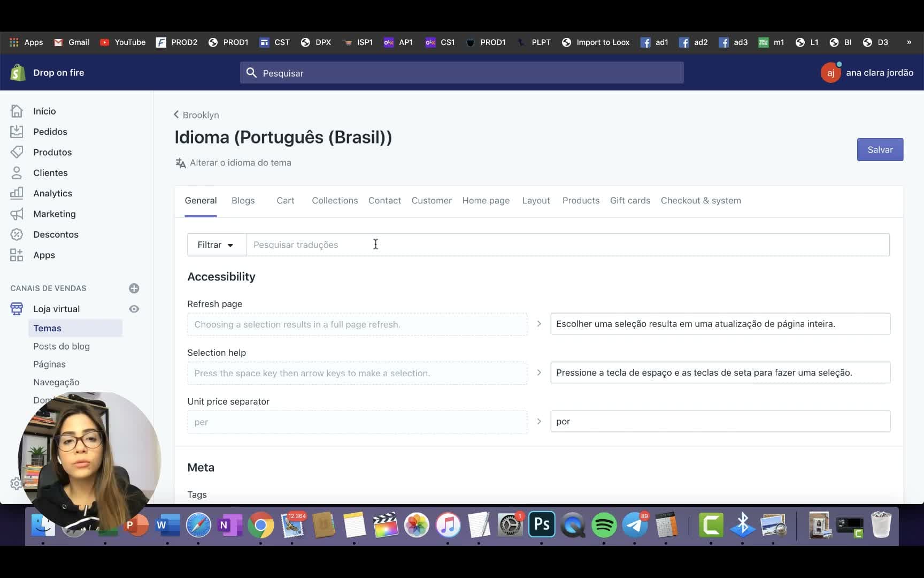924x578 pixels.
Task: Click the top Pesquisar search bar
Action: [461, 73]
